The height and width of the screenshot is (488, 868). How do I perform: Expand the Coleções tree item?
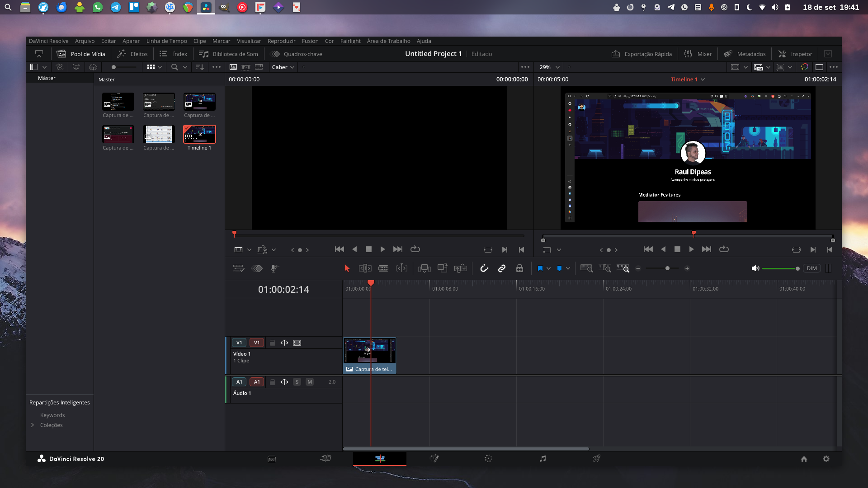[32, 425]
